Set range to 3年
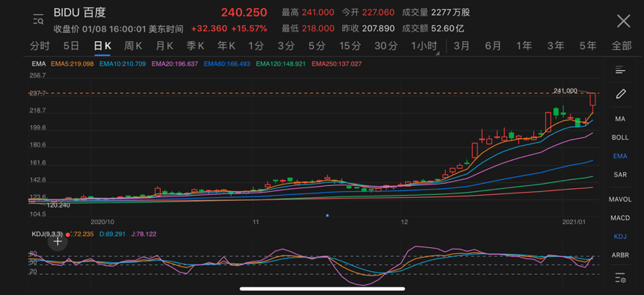 click(555, 46)
